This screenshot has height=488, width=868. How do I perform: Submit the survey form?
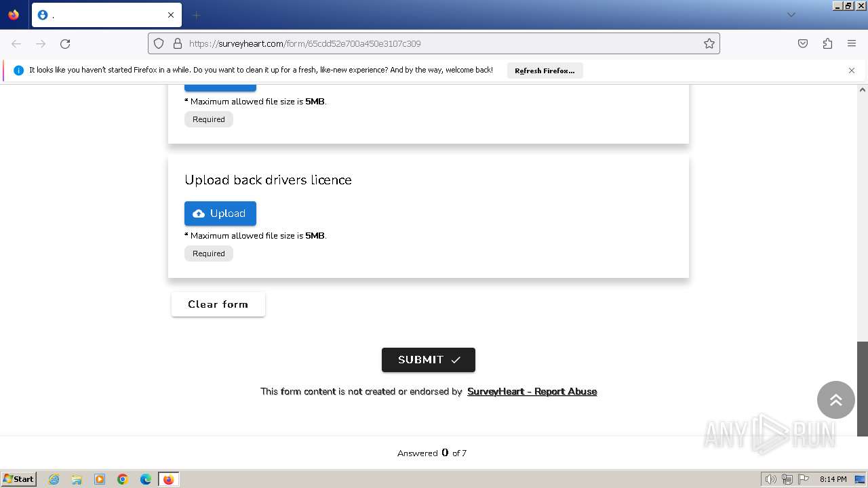pos(429,360)
